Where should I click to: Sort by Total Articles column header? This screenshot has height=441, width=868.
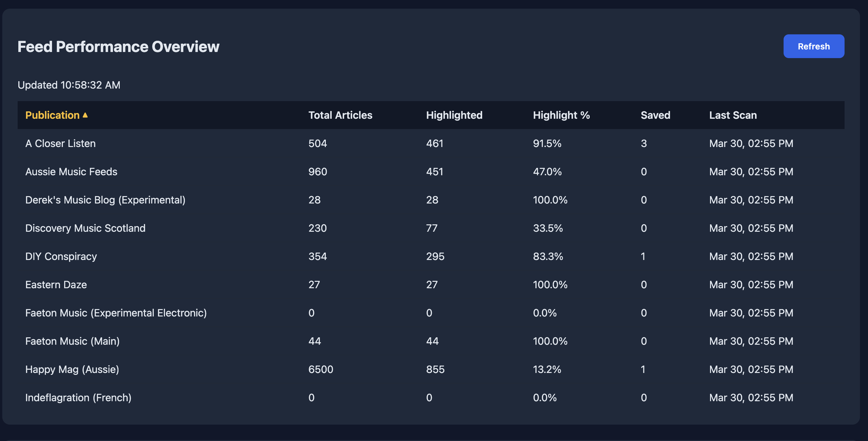click(x=340, y=115)
